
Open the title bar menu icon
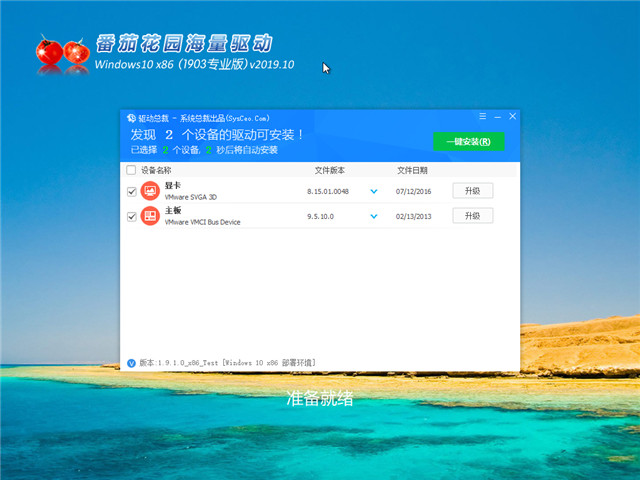(x=482, y=117)
